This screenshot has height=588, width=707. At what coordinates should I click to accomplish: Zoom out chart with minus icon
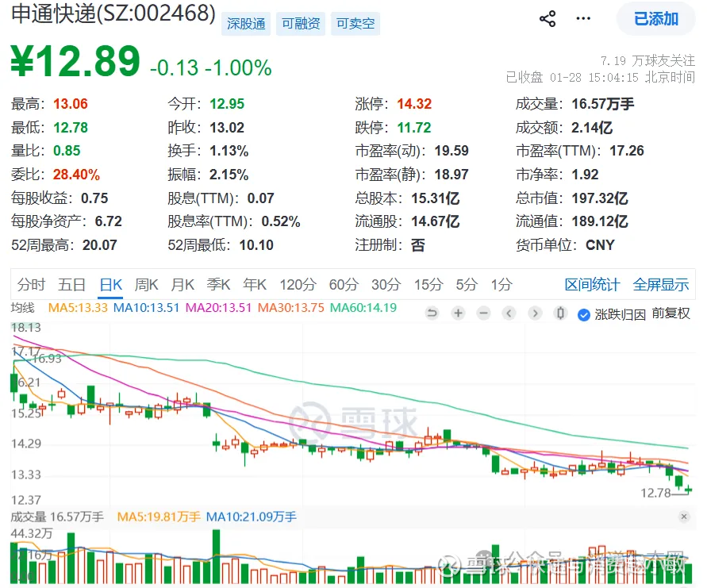483,313
